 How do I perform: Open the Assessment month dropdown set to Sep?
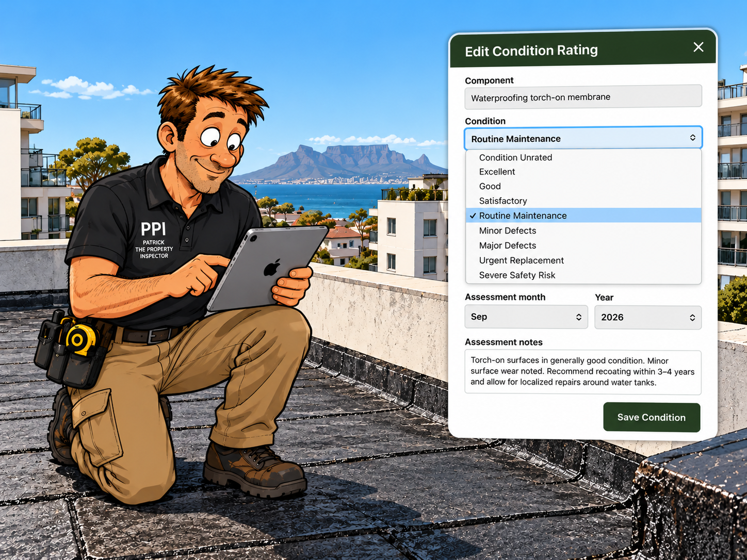526,317
